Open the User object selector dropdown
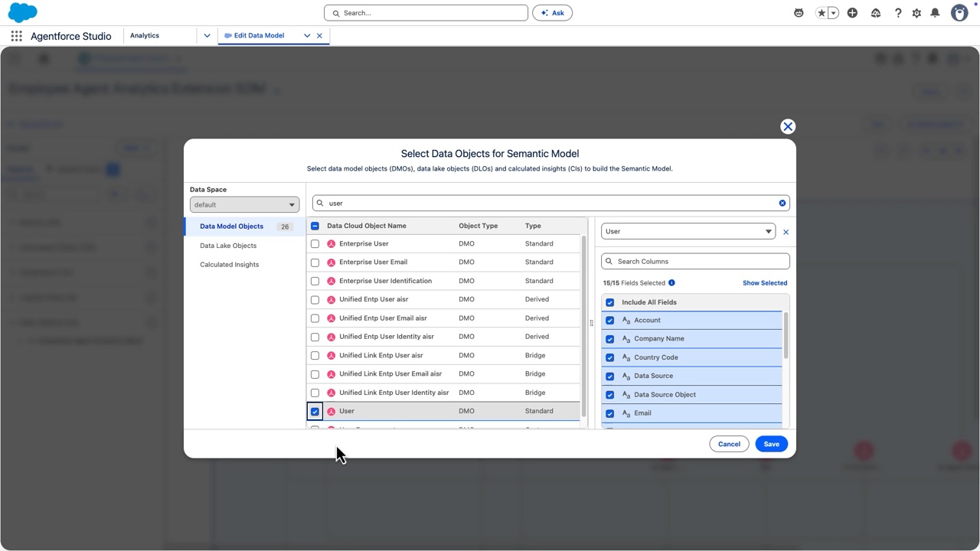 688,231
